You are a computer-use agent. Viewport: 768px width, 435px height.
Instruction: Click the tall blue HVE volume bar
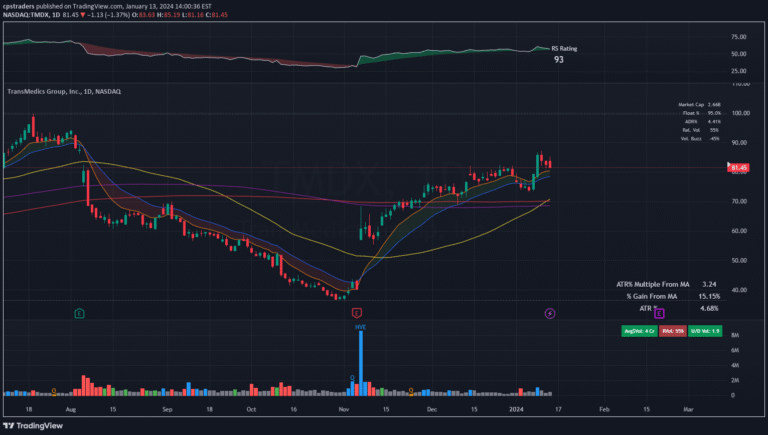point(361,363)
